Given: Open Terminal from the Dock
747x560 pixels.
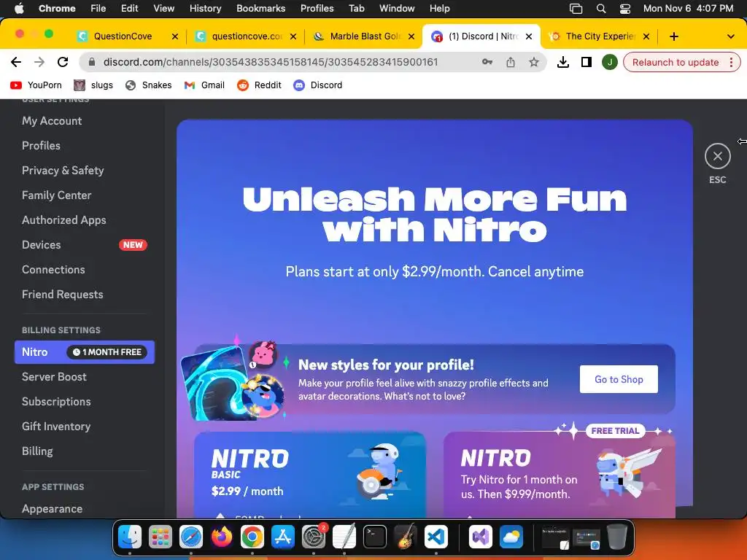Looking at the screenshot, I should click(375, 537).
